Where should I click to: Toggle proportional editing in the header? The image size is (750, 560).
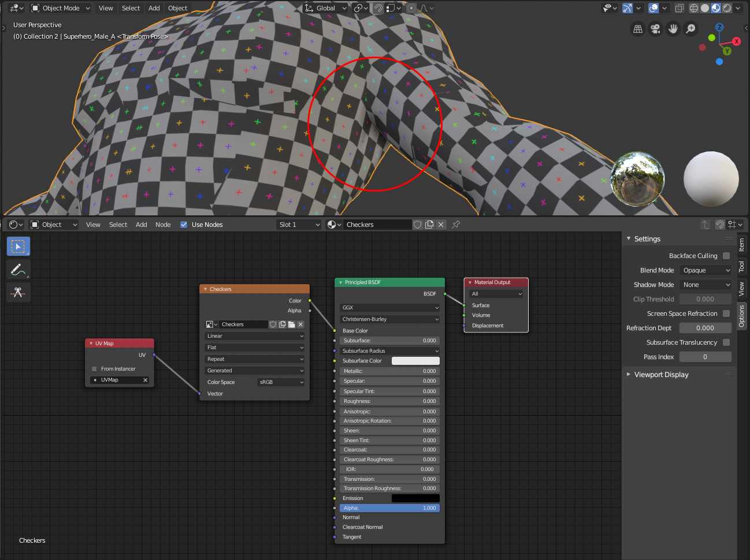tap(410, 8)
